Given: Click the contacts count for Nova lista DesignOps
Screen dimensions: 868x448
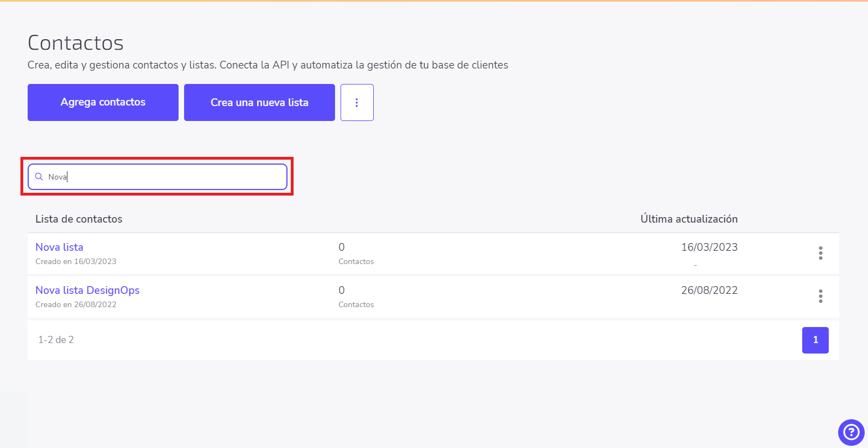Looking at the screenshot, I should point(342,290).
